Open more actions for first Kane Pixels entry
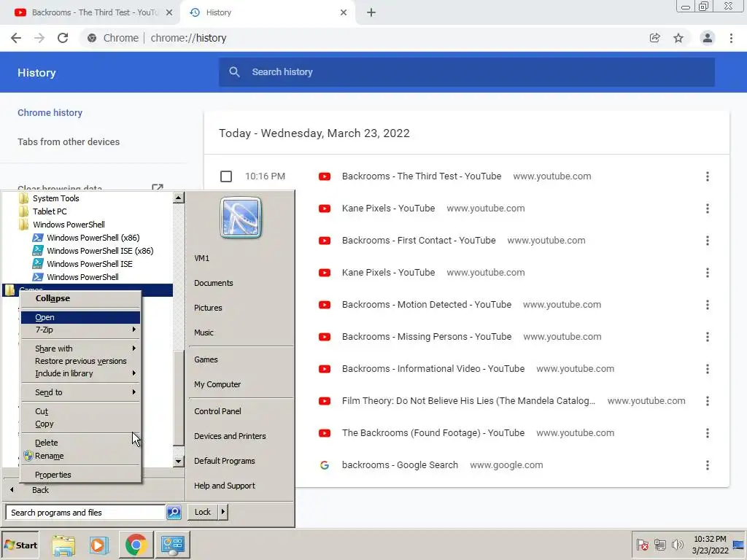This screenshot has width=747, height=560. (x=708, y=209)
